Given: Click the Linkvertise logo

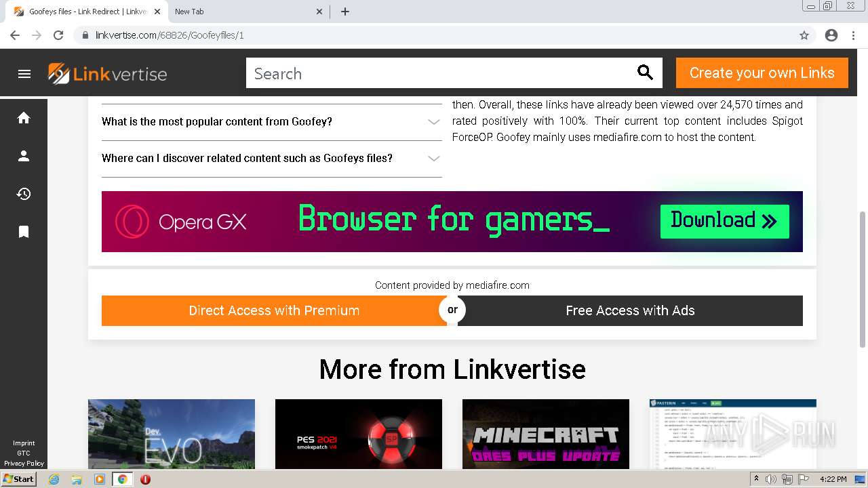Looking at the screenshot, I should 107,73.
